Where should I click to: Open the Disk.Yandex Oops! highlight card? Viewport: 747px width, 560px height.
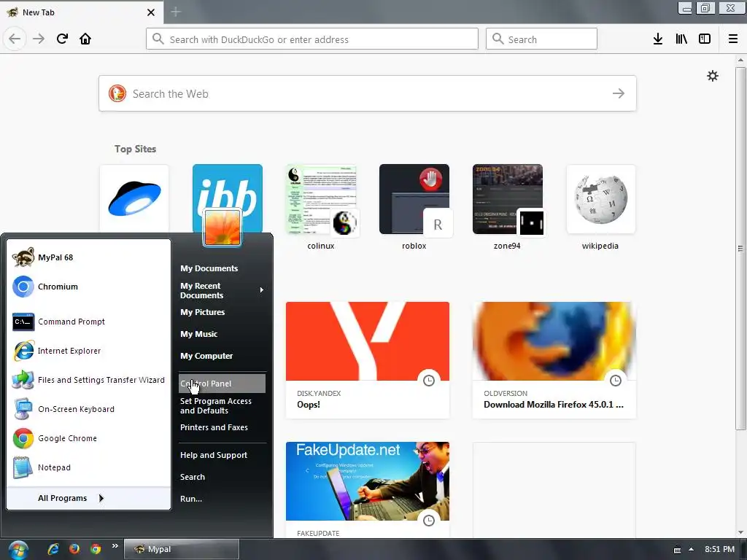(368, 360)
